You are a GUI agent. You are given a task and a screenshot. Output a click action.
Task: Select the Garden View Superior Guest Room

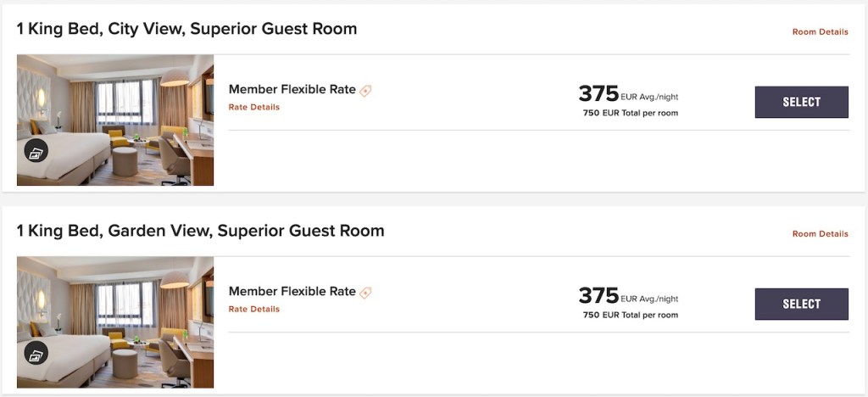tap(801, 304)
